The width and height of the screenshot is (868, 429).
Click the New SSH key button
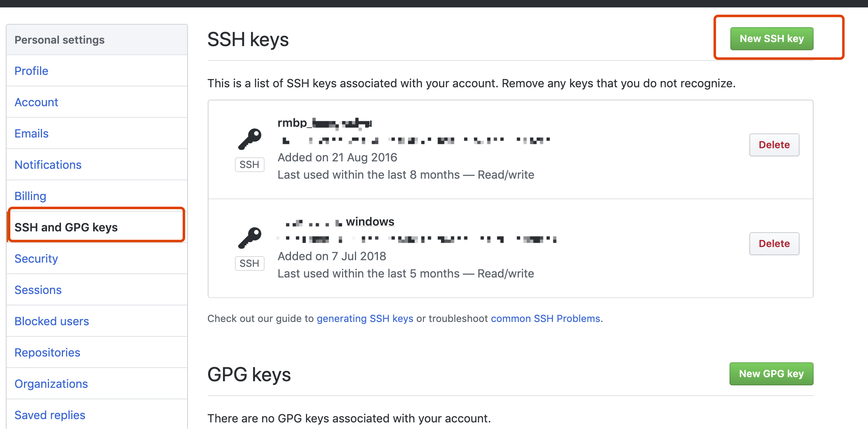coord(772,39)
